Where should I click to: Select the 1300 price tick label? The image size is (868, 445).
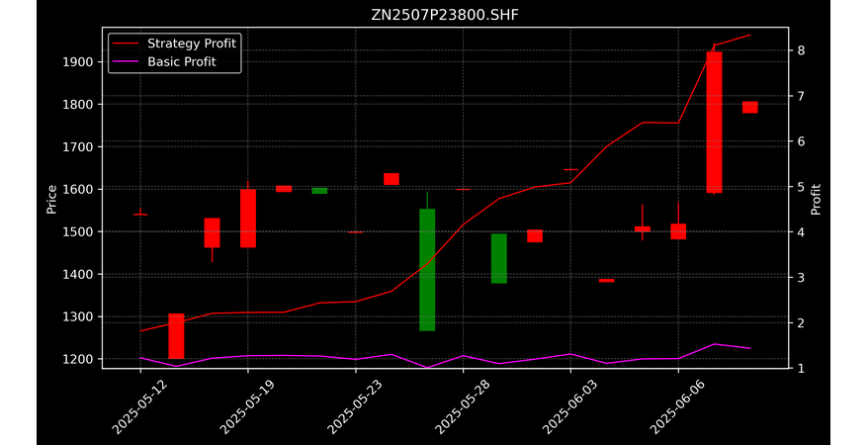click(79, 317)
